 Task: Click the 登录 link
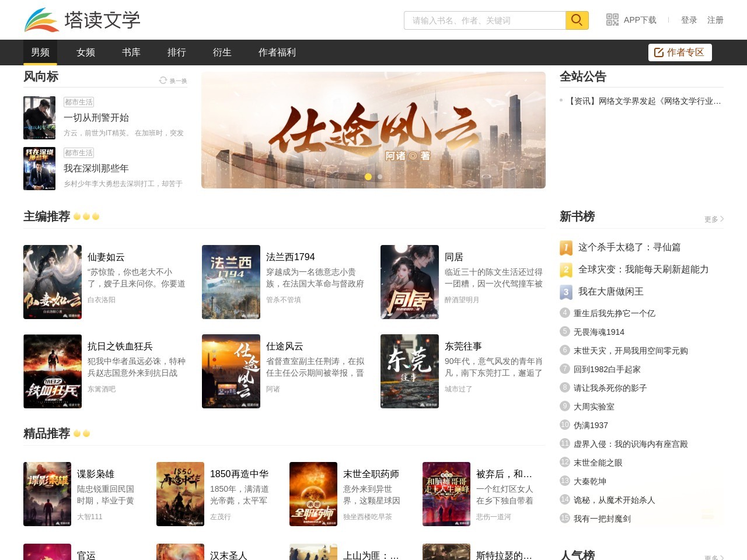(x=689, y=20)
